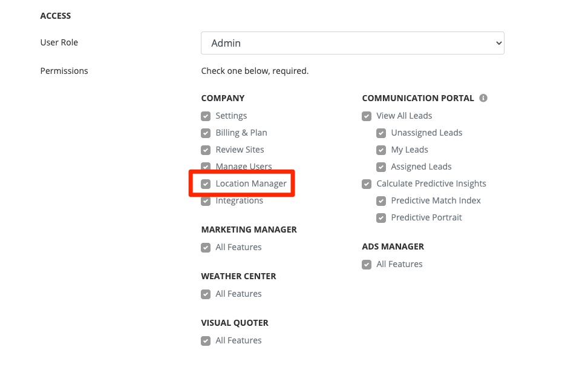Click the Location Manager label text

click(251, 183)
